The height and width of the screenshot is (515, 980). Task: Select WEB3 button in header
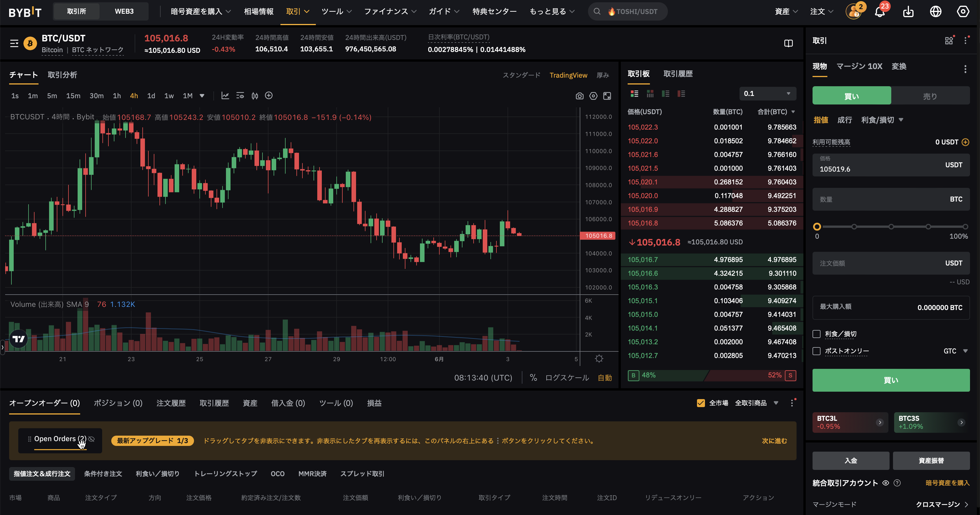[124, 11]
